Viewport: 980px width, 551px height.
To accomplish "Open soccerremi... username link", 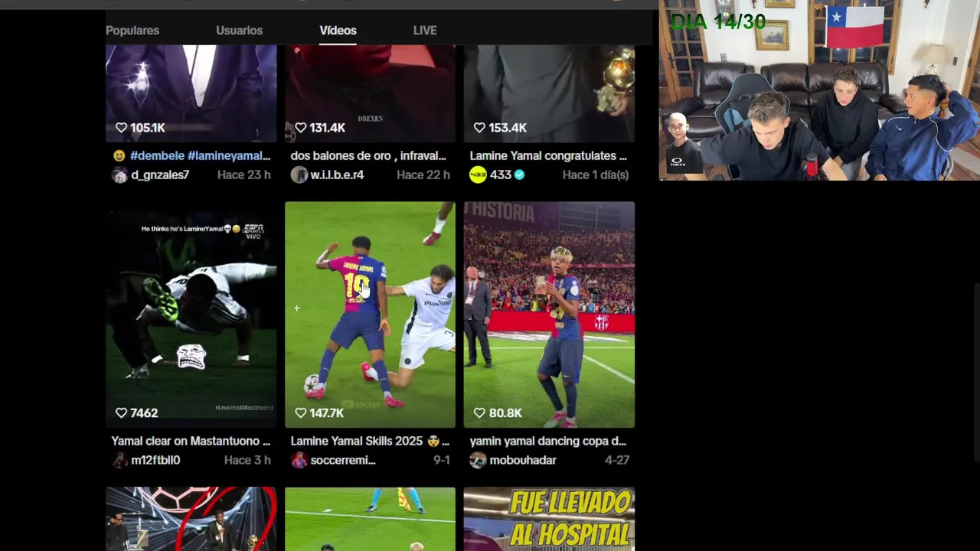I will point(343,460).
